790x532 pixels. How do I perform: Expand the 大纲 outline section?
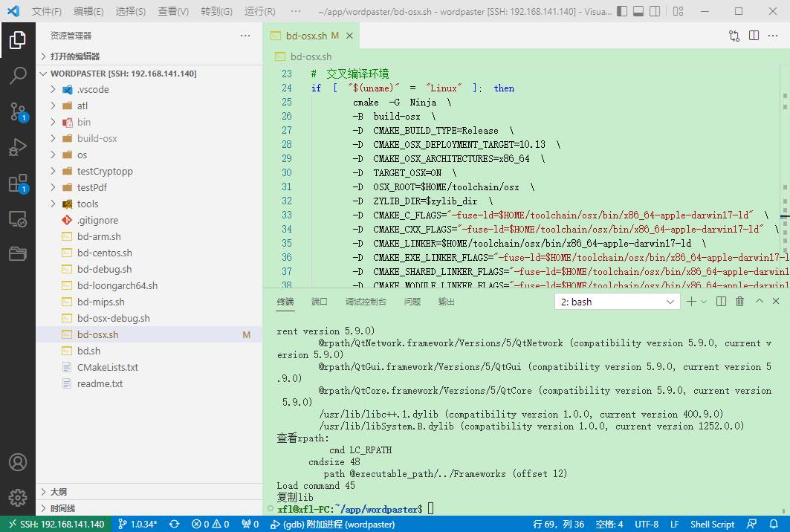click(58, 492)
